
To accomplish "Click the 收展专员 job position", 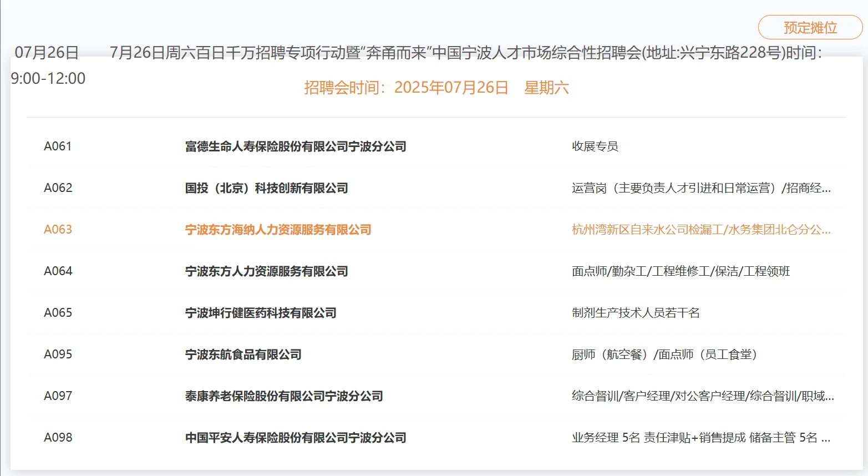I will tap(595, 146).
